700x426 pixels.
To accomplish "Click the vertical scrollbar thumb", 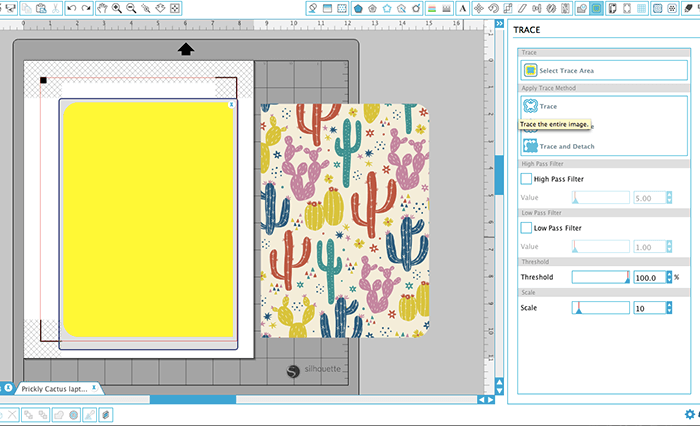I will coord(499,175).
